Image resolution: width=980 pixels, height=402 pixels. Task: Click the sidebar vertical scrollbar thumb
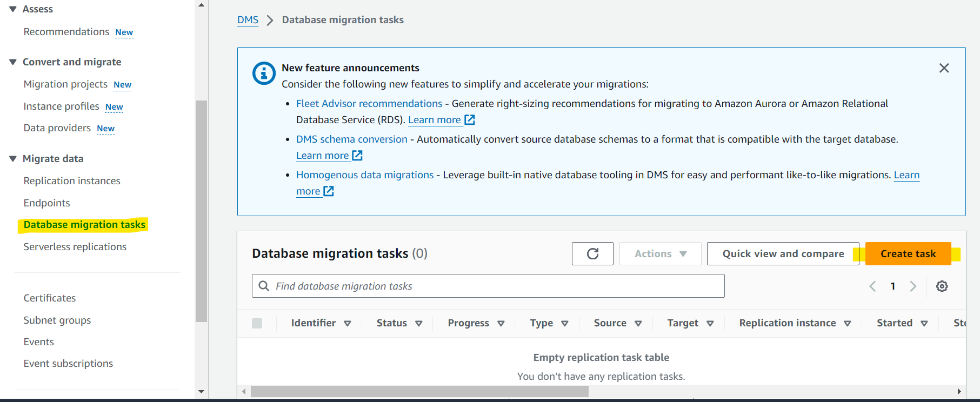coord(202,211)
